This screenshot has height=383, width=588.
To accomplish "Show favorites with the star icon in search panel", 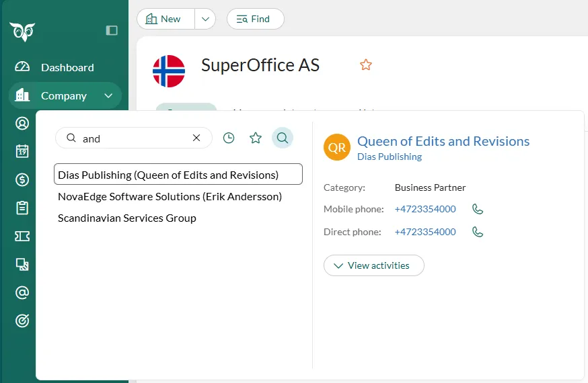I will coord(256,138).
